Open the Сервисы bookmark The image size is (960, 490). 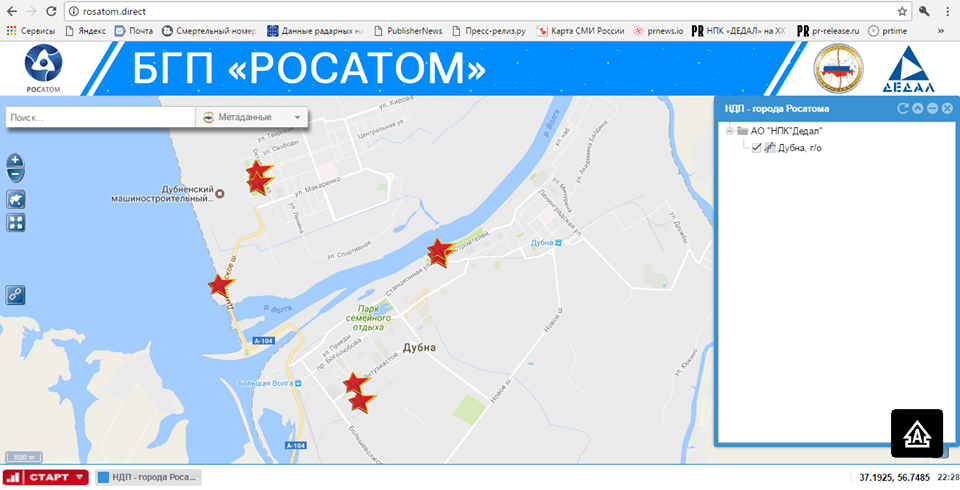click(31, 31)
